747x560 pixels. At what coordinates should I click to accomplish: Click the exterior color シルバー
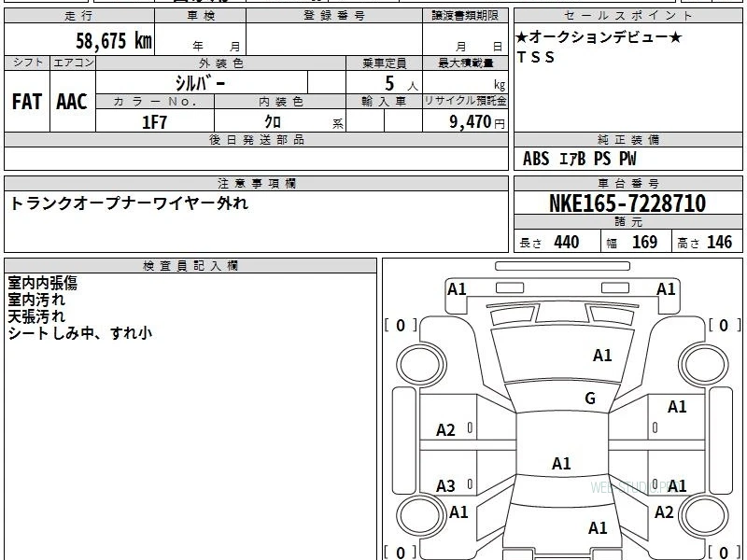pos(200,83)
